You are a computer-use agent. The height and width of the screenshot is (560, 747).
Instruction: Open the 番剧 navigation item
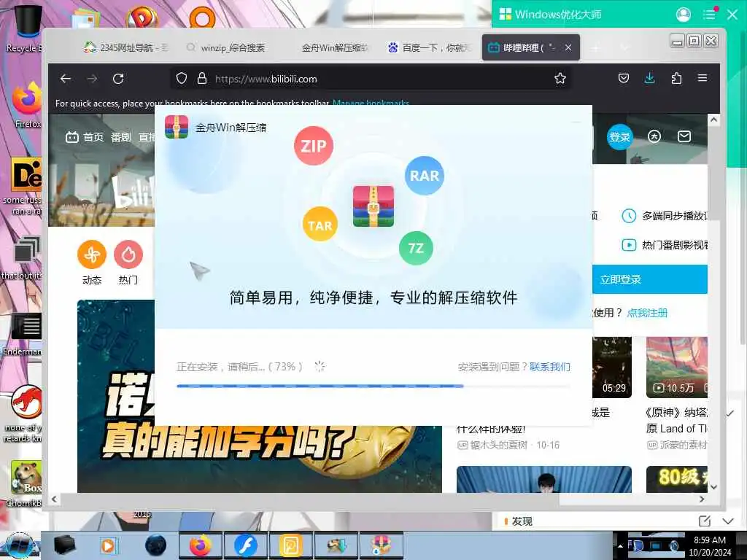tap(121, 137)
